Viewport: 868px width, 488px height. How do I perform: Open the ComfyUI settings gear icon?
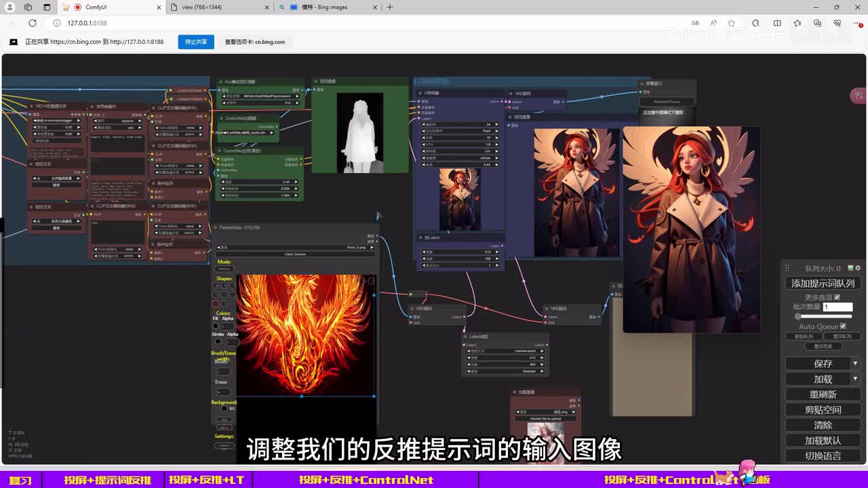click(858, 268)
